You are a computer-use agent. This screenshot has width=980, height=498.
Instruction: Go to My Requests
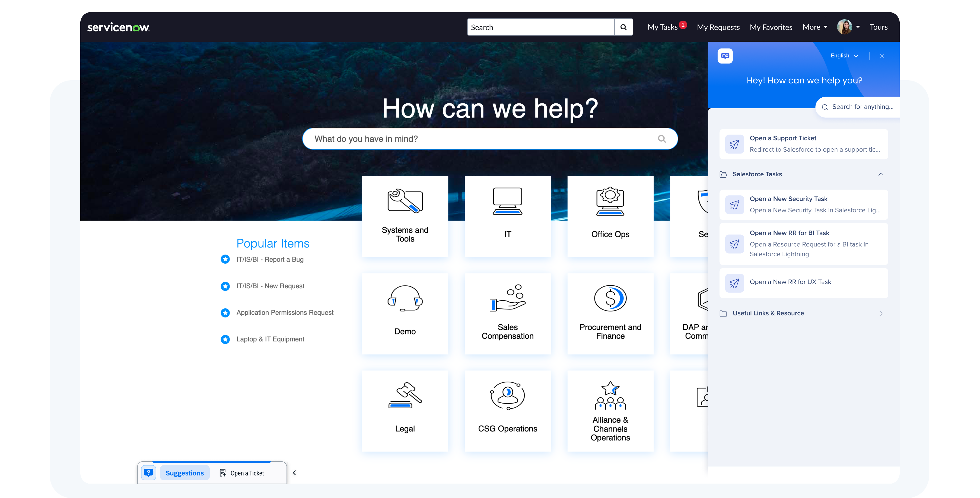pos(718,27)
